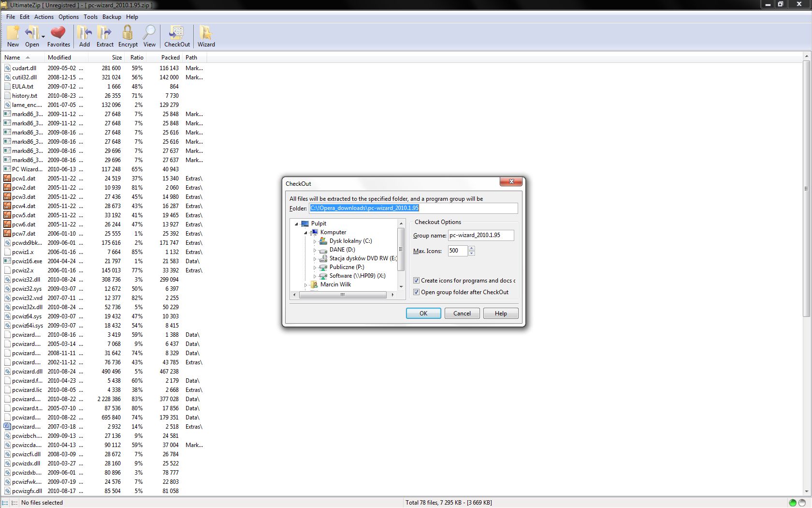Sort list by Ratio column header

(x=135, y=58)
